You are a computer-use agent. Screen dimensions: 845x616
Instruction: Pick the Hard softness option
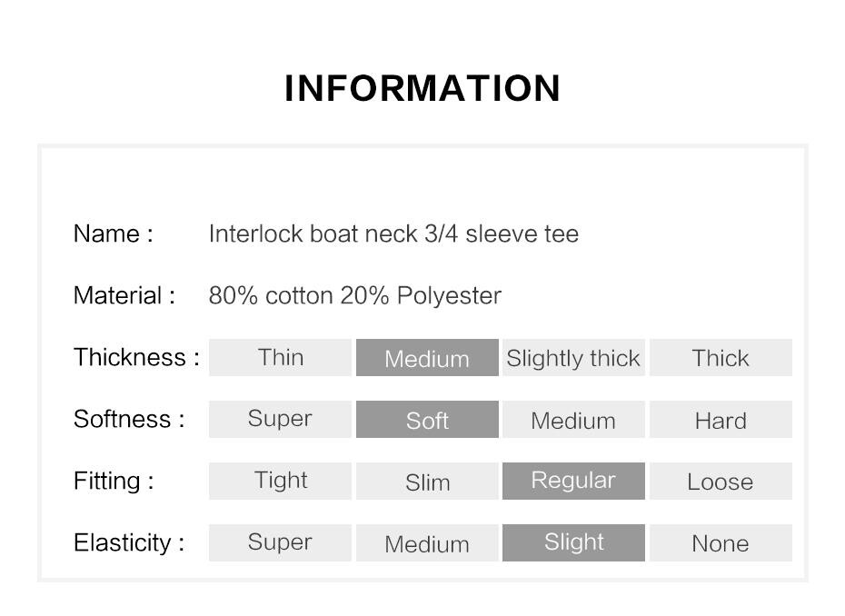click(721, 419)
